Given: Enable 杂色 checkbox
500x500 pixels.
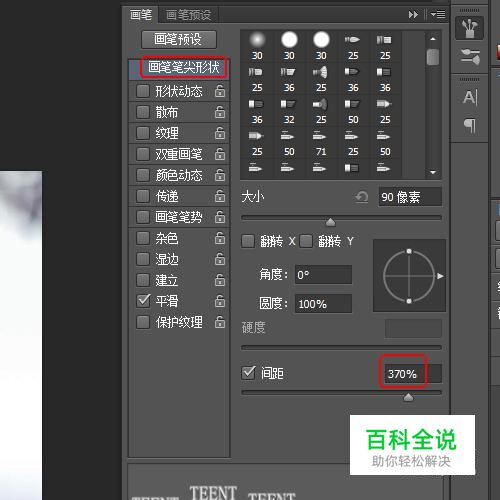Looking at the screenshot, I should (x=143, y=238).
